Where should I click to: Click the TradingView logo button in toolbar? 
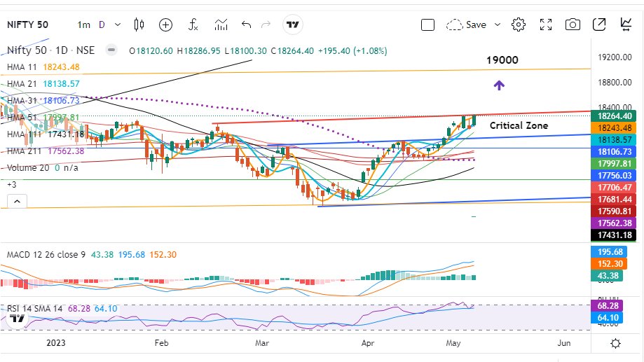pos(293,25)
